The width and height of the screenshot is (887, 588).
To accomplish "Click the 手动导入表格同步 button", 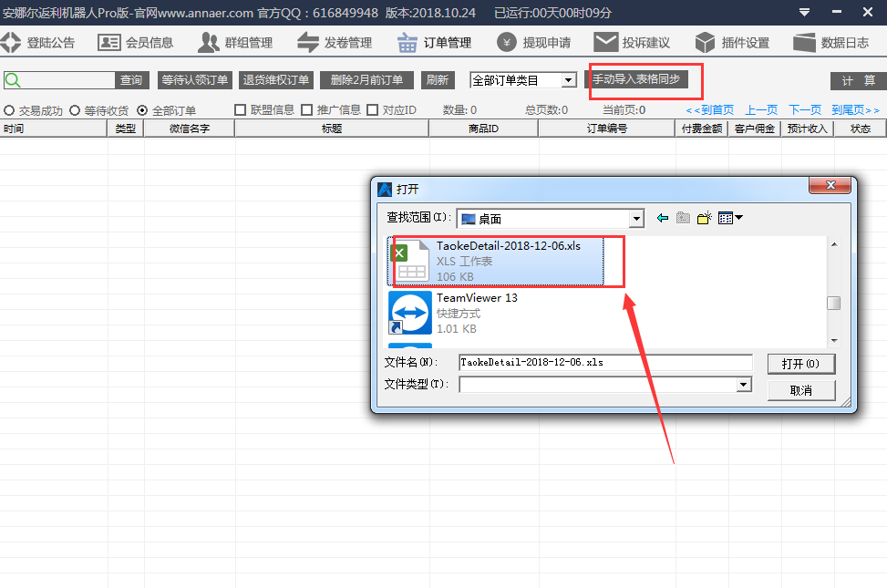I will pos(636,79).
